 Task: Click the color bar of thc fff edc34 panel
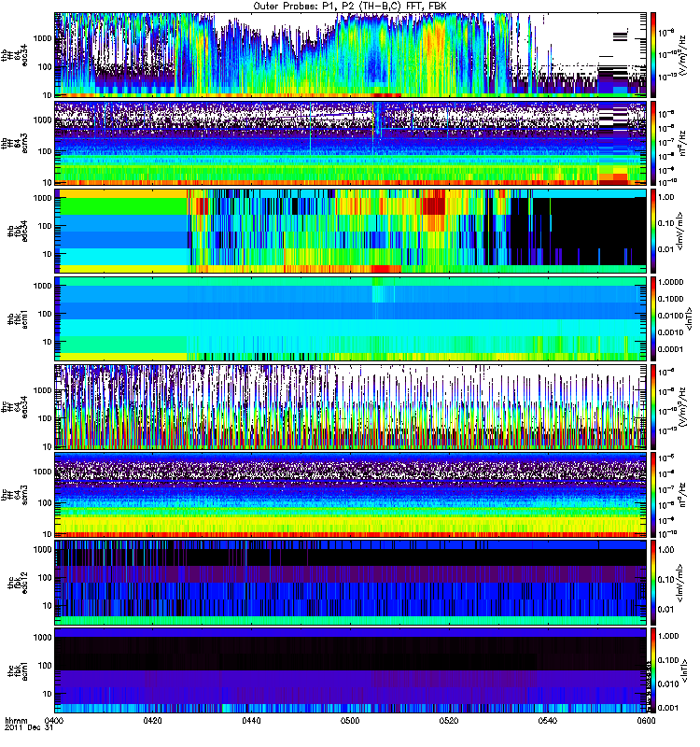coord(653,407)
